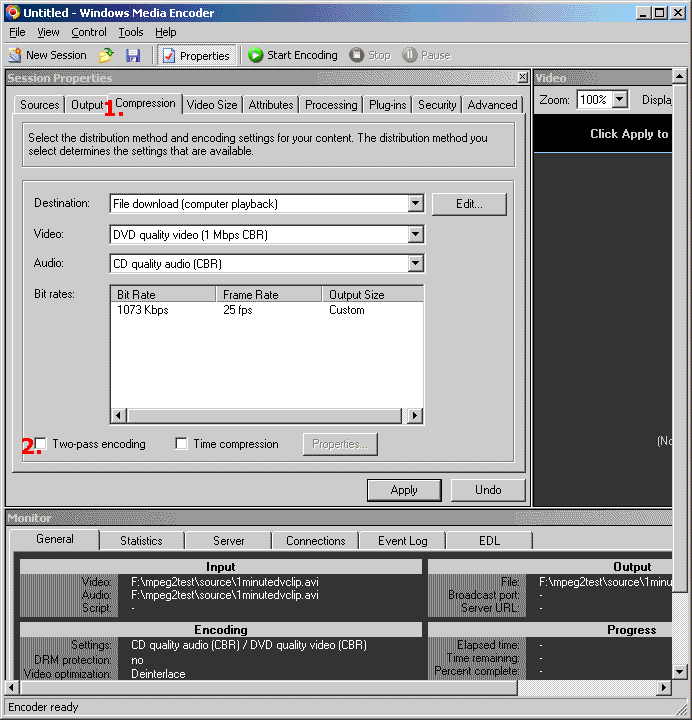Screen dimensions: 692x720
Task: Enable Time compression checkbox
Action: coord(181,444)
